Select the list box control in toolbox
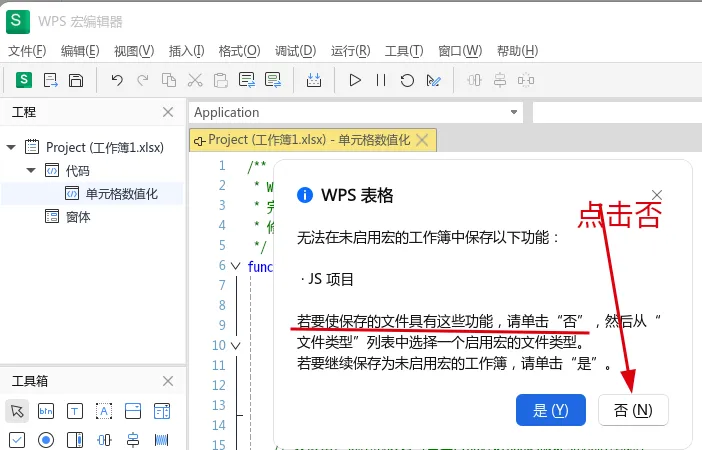Screen dimensions: 702x450 coord(162,411)
